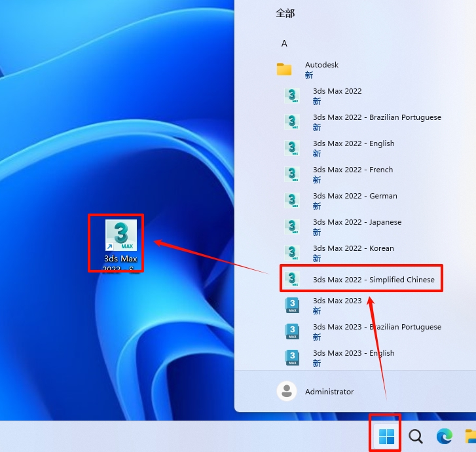Click the yellow Autodesk folder icon
The width and height of the screenshot is (476, 452).
[284, 69]
